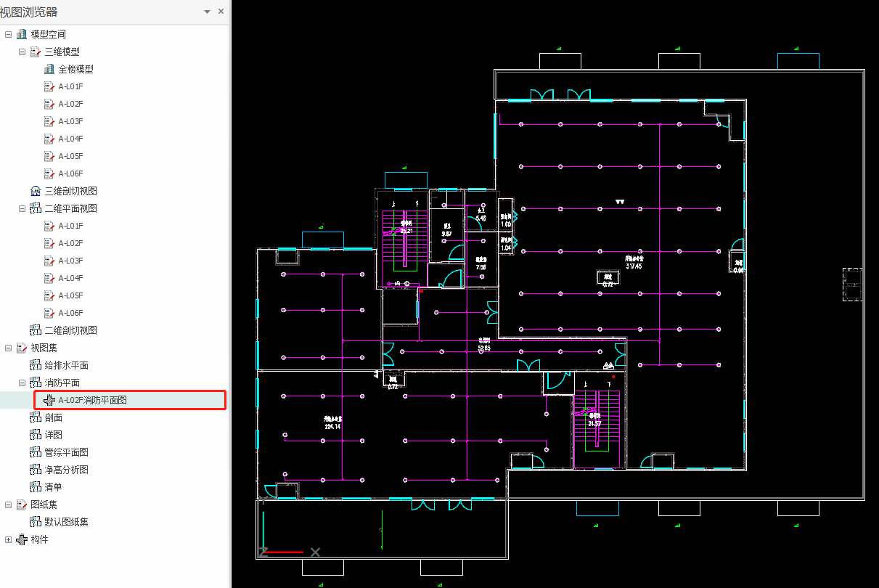Click the A-L03F icon under 三维模型
Image resolution: width=879 pixels, height=588 pixels.
[x=49, y=121]
